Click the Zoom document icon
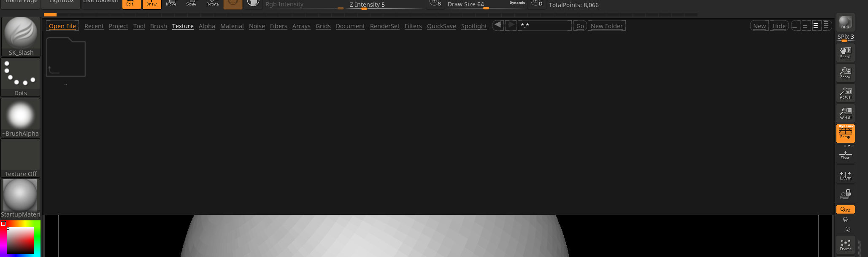The image size is (868, 257). (x=845, y=73)
